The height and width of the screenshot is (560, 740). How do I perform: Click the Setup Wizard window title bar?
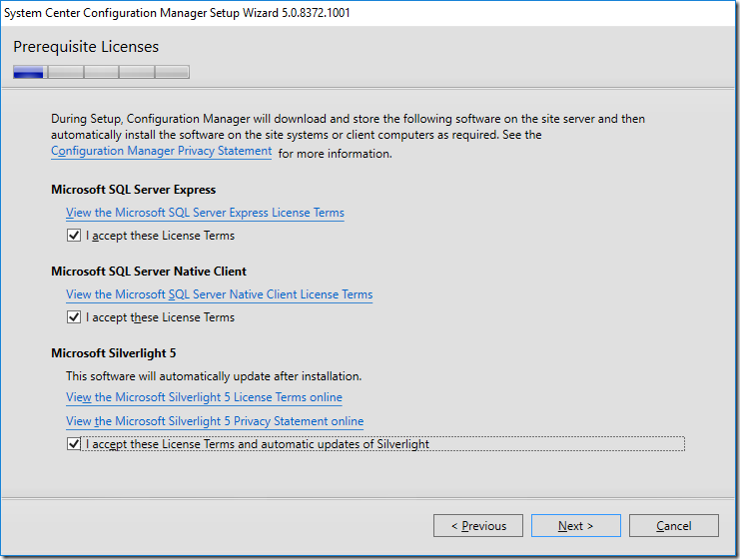(x=300, y=13)
